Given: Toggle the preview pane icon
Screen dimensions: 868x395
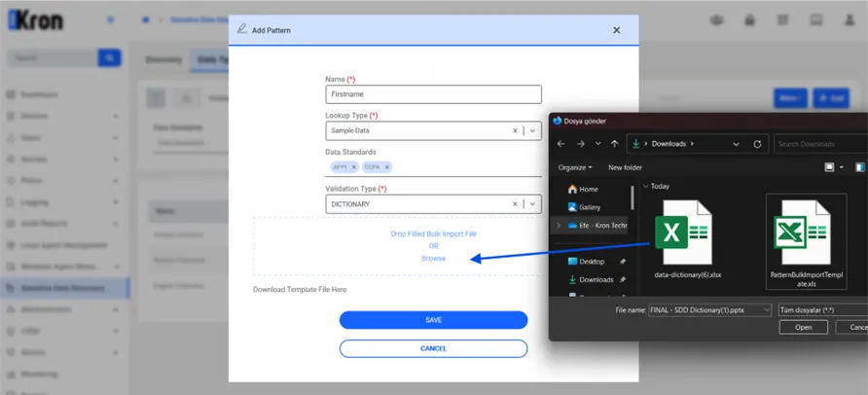Looking at the screenshot, I should (859, 167).
